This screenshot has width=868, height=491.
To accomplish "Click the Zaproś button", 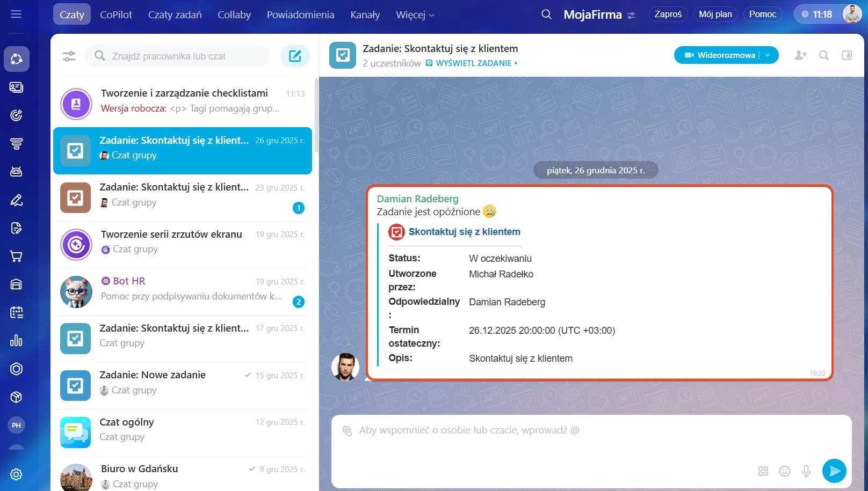I will [668, 14].
